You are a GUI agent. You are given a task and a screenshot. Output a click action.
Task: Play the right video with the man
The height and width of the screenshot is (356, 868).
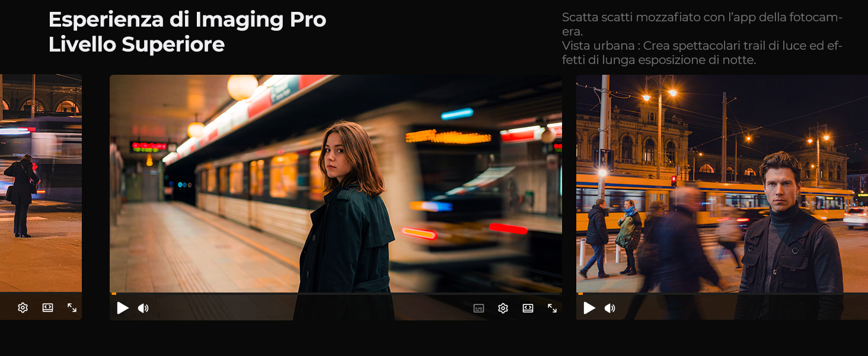coord(589,308)
